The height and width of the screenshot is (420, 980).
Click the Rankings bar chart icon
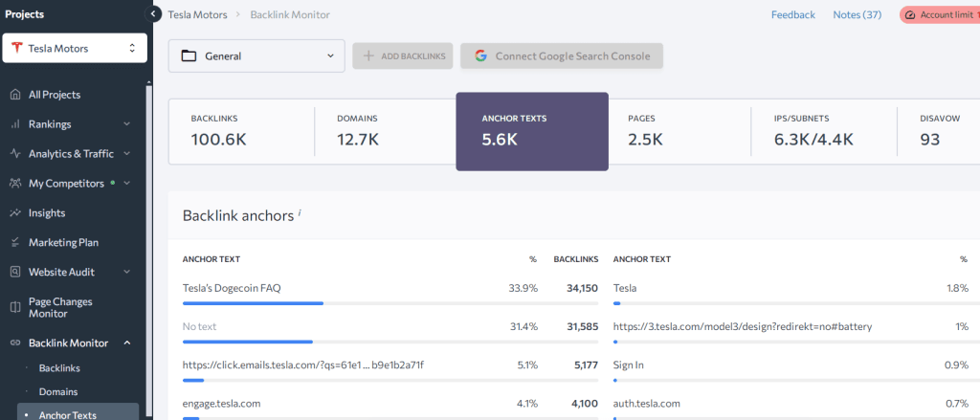tap(15, 124)
